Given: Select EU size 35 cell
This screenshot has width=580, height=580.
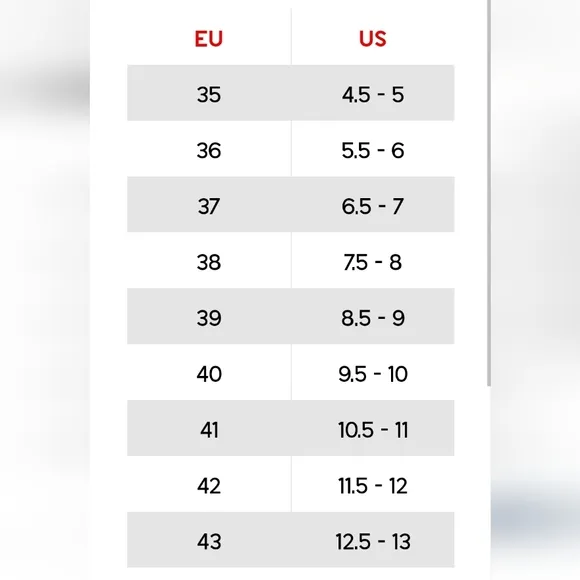Looking at the screenshot, I should pos(209,94).
